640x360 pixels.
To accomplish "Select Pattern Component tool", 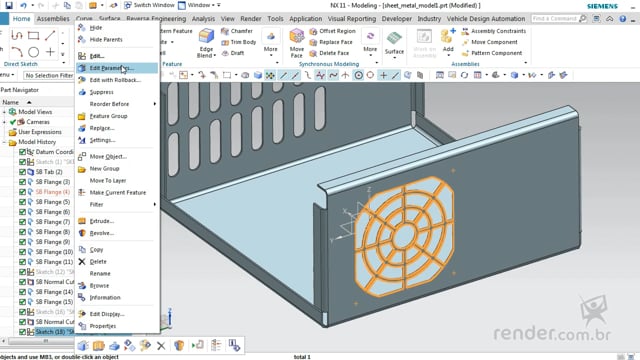I will (492, 53).
